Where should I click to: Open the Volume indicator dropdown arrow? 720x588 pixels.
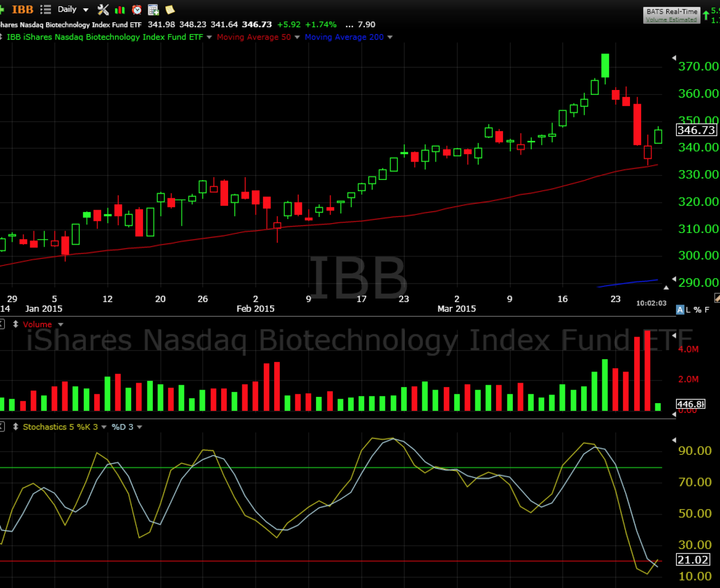[x=61, y=325]
